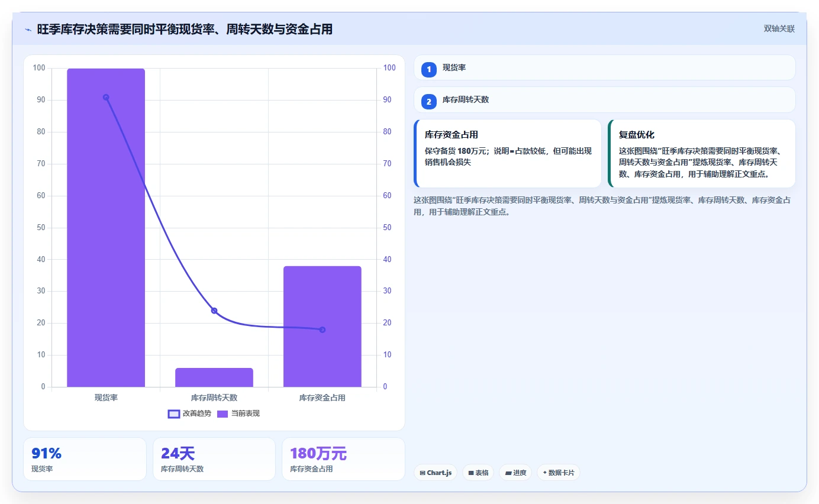The image size is (819, 504).
Task: Click the 改善趋势 legend color box
Action: click(174, 414)
